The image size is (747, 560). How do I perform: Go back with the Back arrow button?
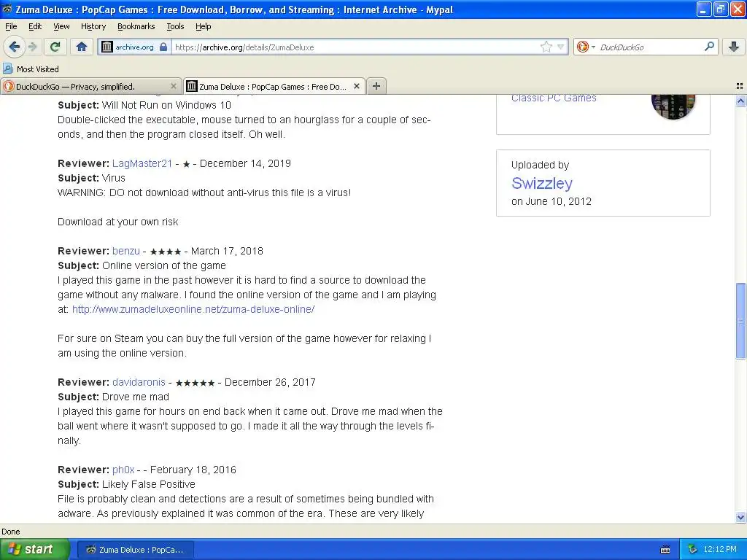click(14, 47)
